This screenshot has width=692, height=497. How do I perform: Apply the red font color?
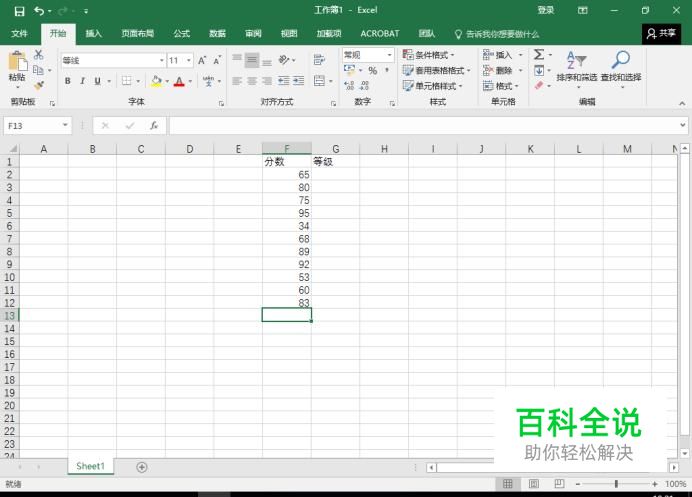click(179, 81)
